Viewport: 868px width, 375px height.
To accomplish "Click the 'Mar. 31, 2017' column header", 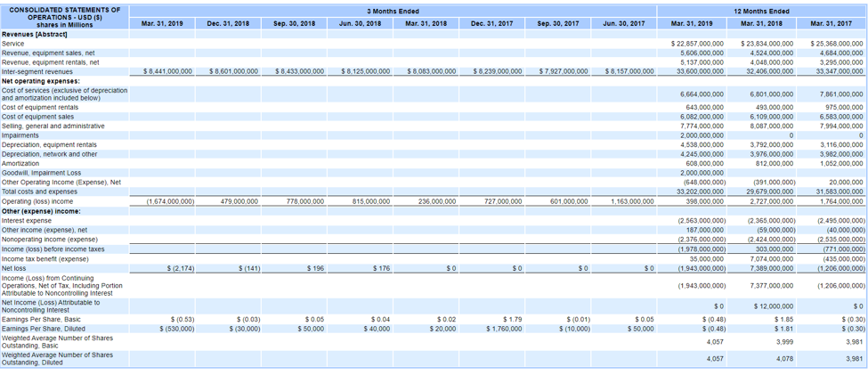I will [x=831, y=23].
